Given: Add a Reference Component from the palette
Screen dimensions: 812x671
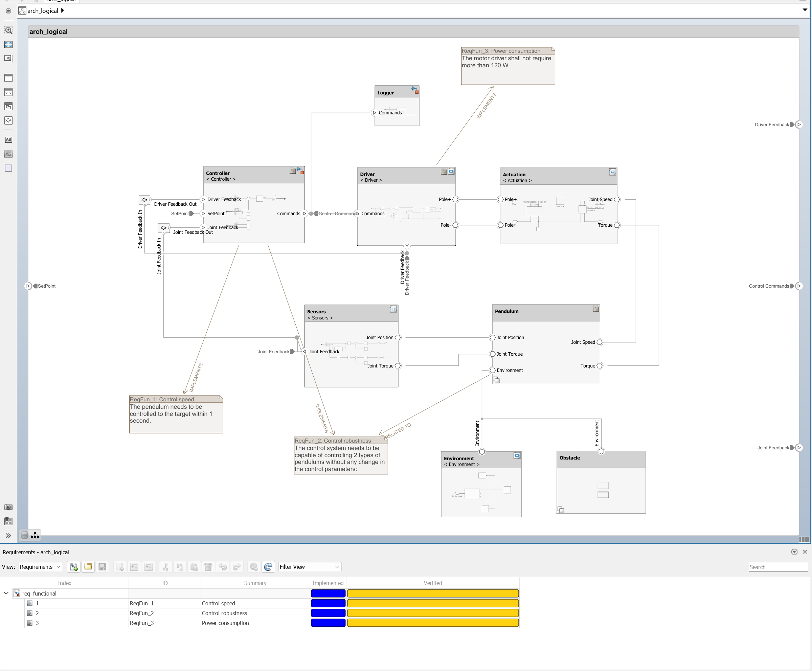Looking at the screenshot, I should coord(8,92).
